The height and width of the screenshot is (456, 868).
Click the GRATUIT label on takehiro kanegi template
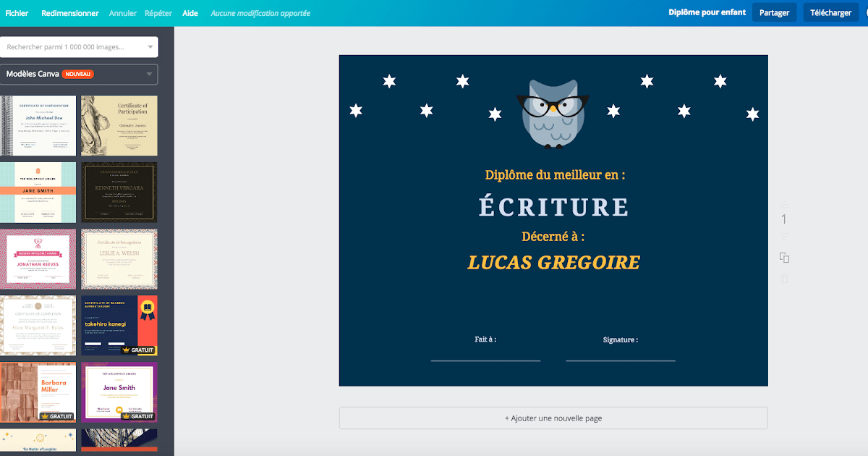[x=138, y=350]
